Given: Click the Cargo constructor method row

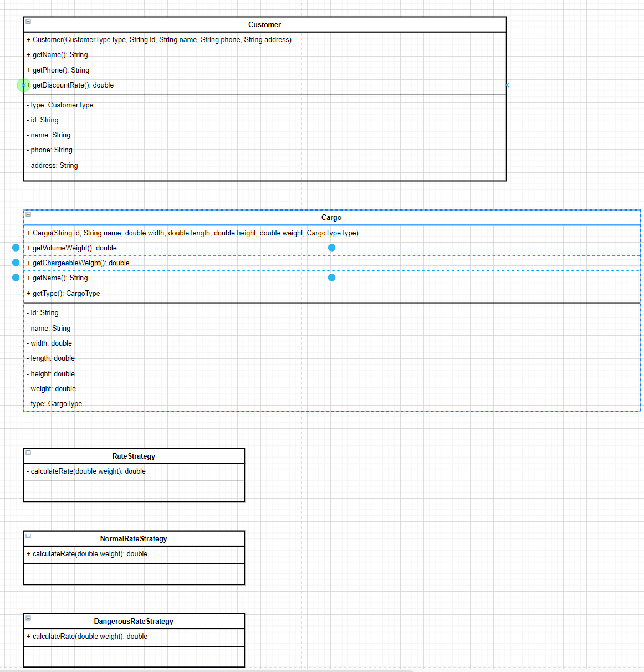Looking at the screenshot, I should 331,233.
